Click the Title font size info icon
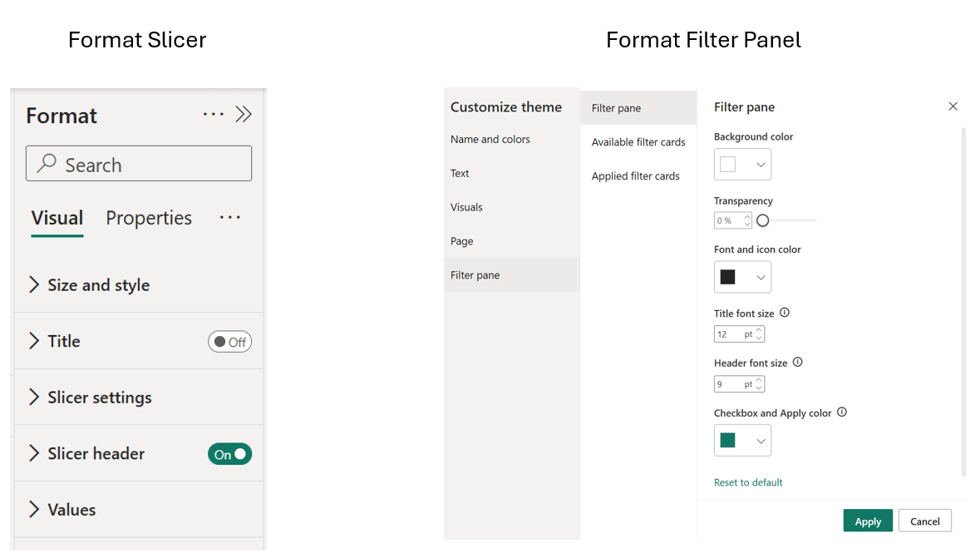This screenshot has width=980, height=558. [x=782, y=312]
